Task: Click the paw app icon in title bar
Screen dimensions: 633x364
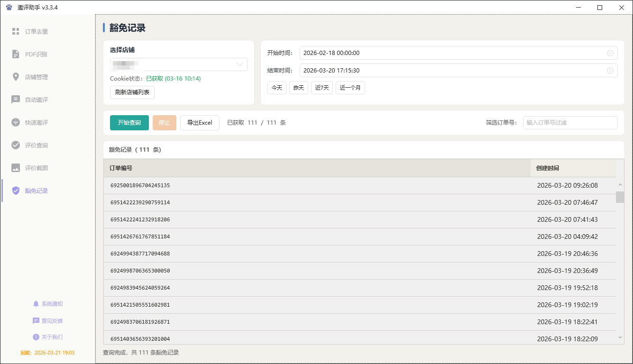Action: click(9, 8)
